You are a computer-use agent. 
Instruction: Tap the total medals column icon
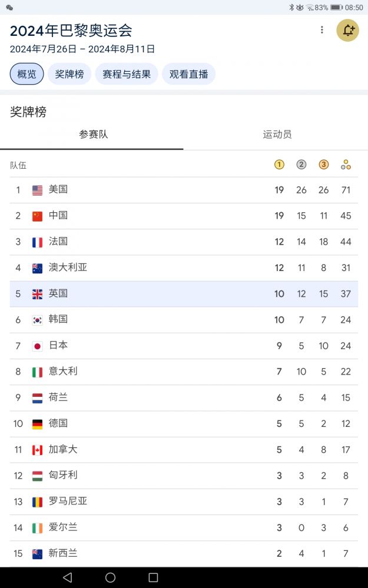pos(346,165)
